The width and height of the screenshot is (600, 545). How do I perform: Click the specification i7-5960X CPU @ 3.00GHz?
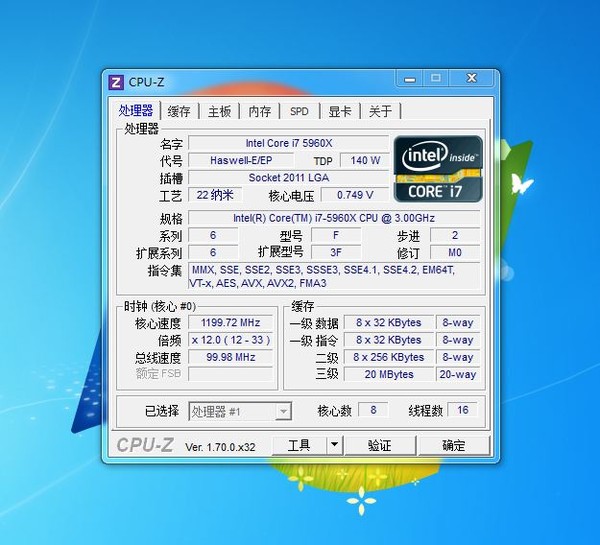click(334, 218)
